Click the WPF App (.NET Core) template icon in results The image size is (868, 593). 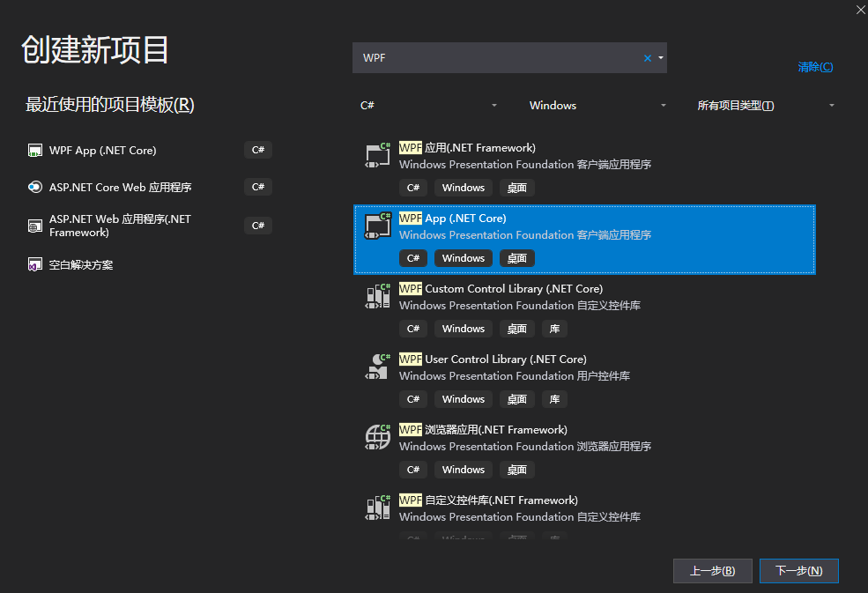[378, 226]
